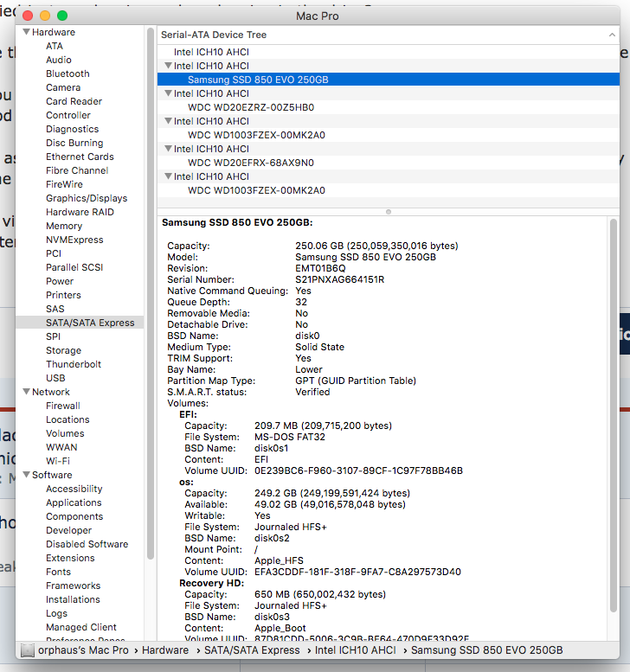Collapse the Software section triangle
630x672 pixels.
click(x=27, y=475)
